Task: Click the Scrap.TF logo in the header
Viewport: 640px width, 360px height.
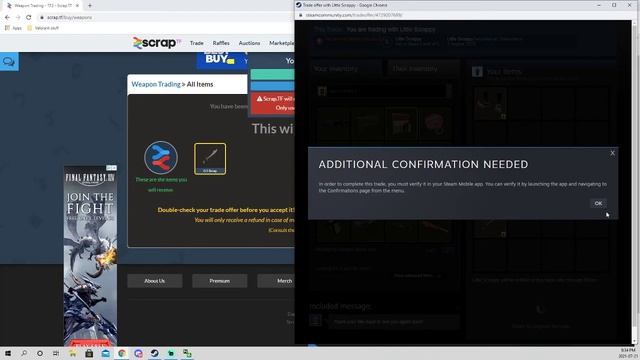Action: pyautogui.click(x=156, y=43)
